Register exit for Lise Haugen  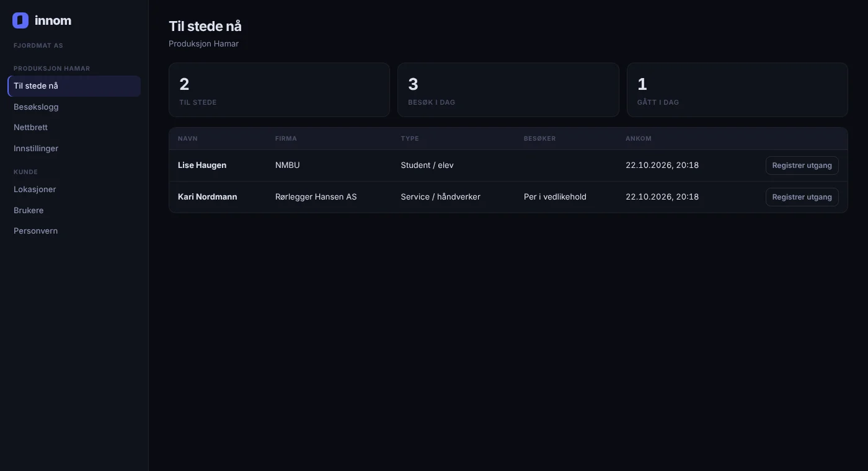click(x=802, y=165)
